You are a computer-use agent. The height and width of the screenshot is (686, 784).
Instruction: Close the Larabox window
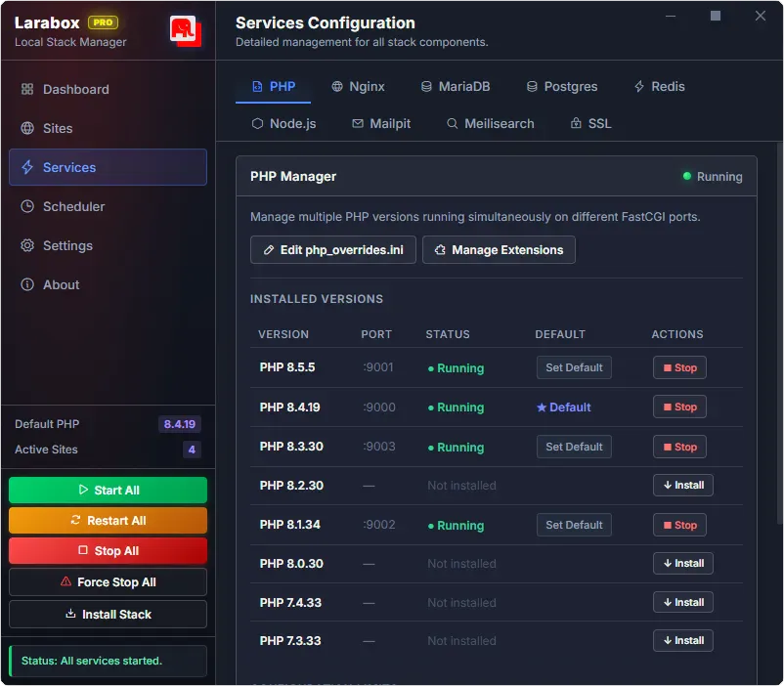point(761,16)
